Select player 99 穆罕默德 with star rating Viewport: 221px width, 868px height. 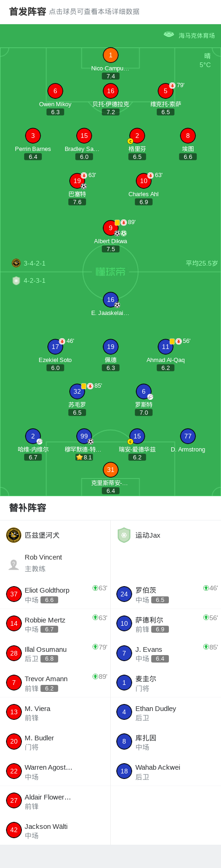coord(84,436)
